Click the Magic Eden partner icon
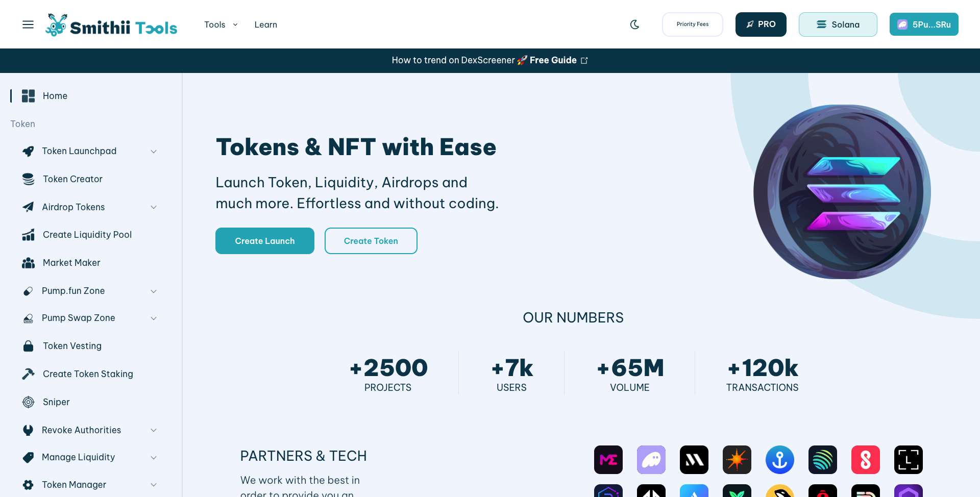 [x=608, y=460]
